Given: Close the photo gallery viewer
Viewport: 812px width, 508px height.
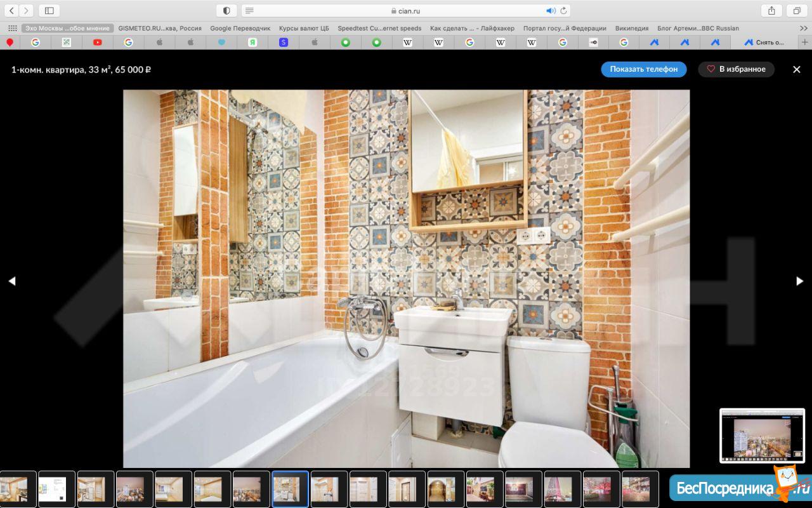Looking at the screenshot, I should 797,69.
